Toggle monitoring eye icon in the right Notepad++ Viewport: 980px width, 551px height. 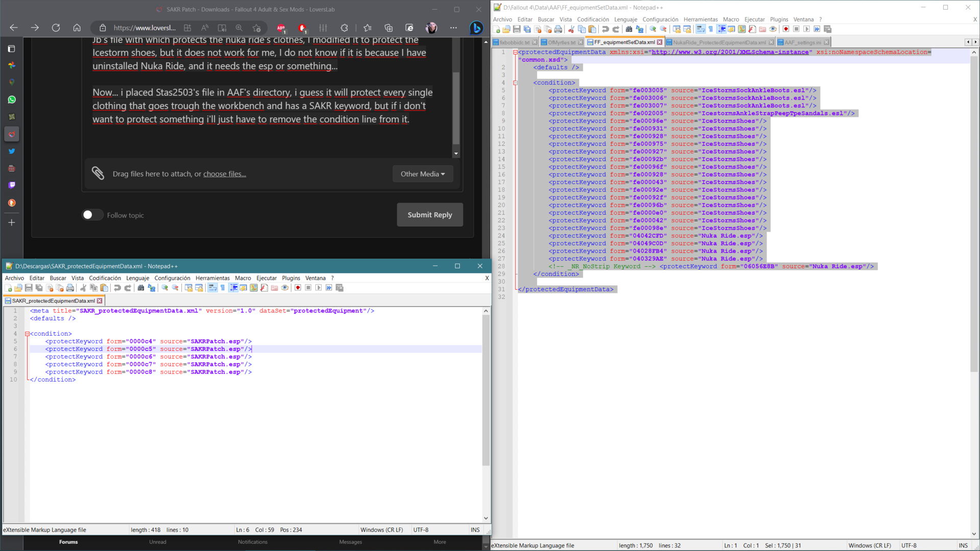click(x=773, y=29)
